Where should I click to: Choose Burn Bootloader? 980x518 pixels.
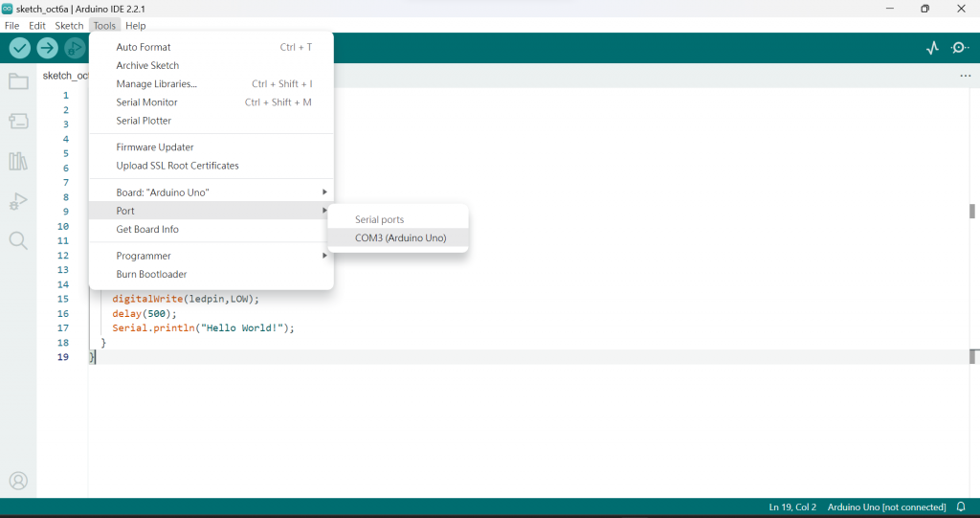212,274
